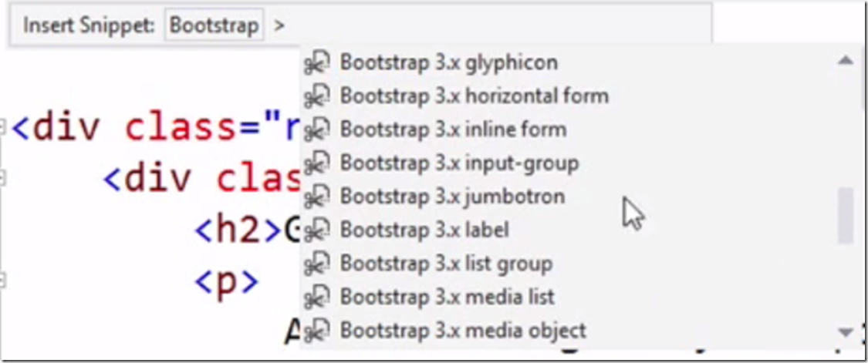
Task: Click the list group snippet icon
Action: click(x=317, y=264)
